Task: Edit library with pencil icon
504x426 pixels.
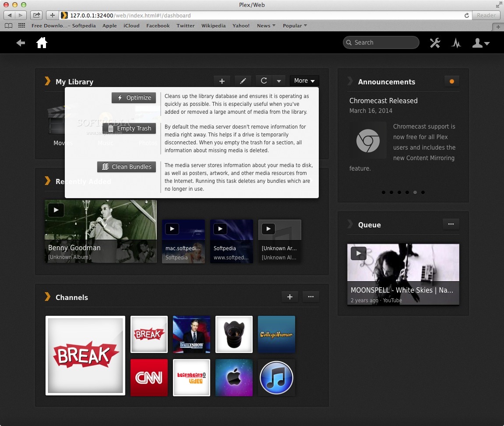Action: coord(243,81)
